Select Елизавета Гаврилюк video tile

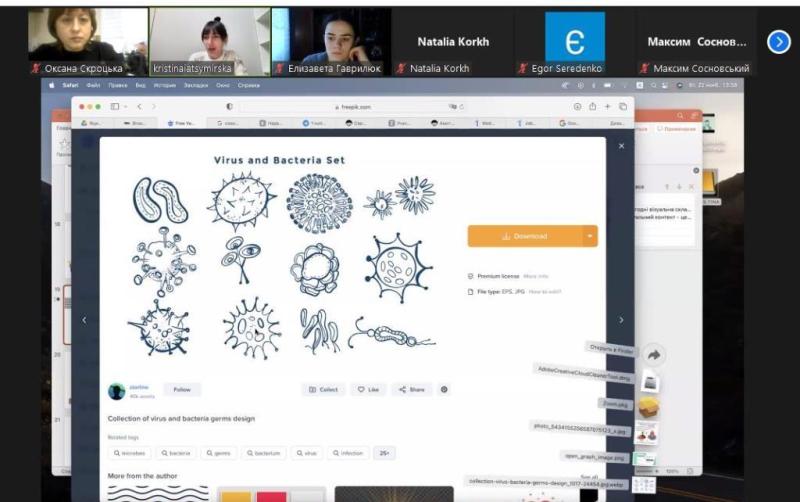pos(332,42)
